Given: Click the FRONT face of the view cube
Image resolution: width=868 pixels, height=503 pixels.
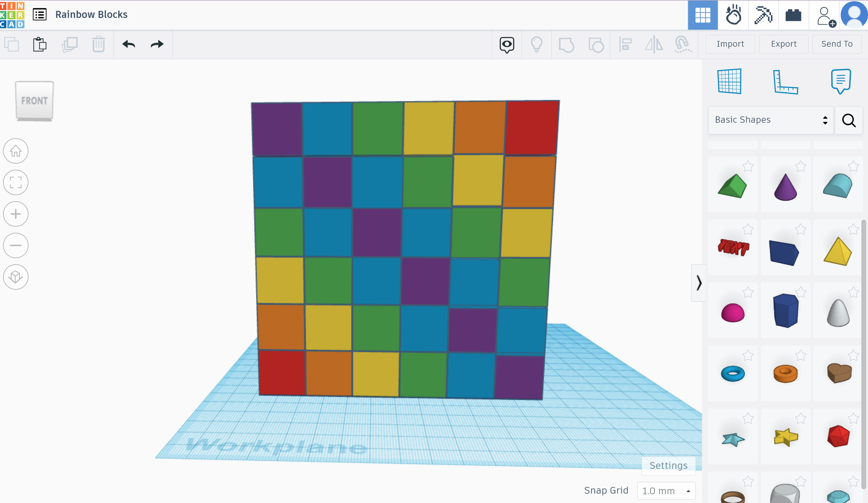Looking at the screenshot, I should pos(35,101).
